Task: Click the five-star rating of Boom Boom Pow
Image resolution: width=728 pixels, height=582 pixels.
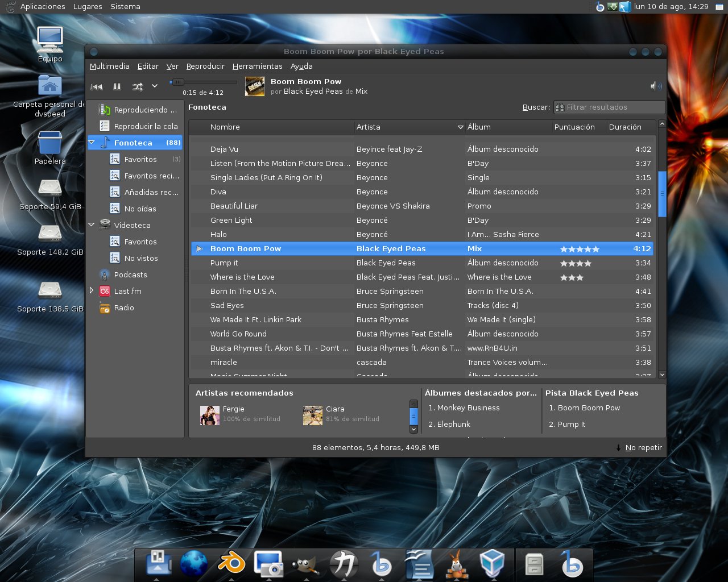Action: (580, 249)
